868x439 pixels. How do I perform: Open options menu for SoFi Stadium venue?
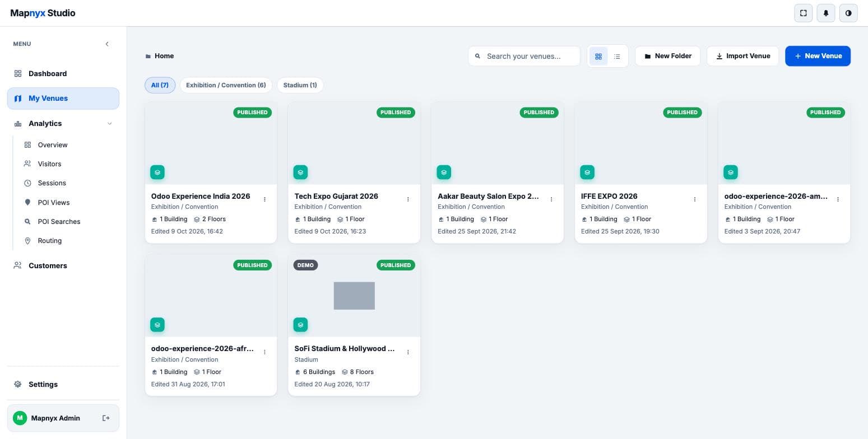click(408, 352)
